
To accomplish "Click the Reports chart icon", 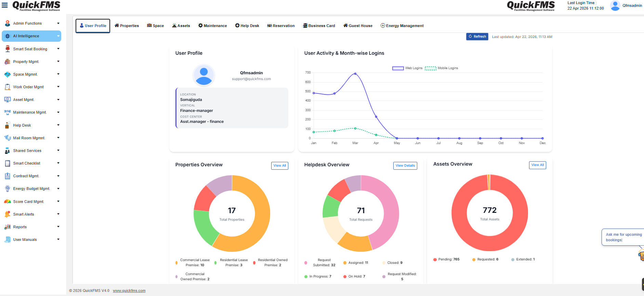I will (8, 227).
